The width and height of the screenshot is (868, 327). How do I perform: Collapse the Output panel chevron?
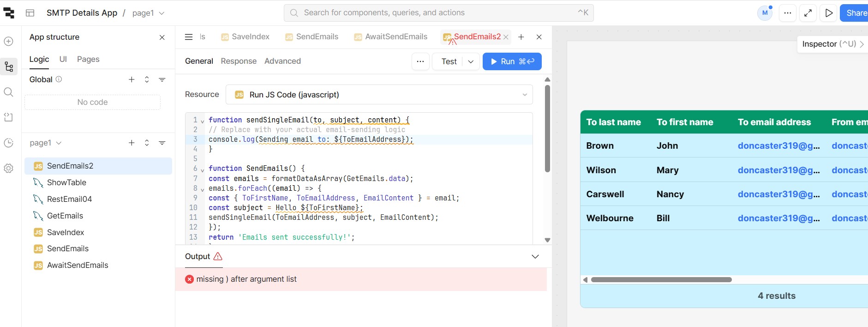pos(535,257)
